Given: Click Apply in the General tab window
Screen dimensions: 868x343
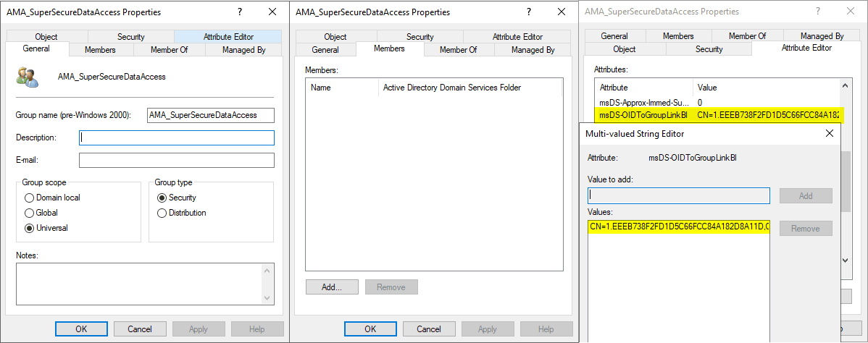Looking at the screenshot, I should [199, 329].
